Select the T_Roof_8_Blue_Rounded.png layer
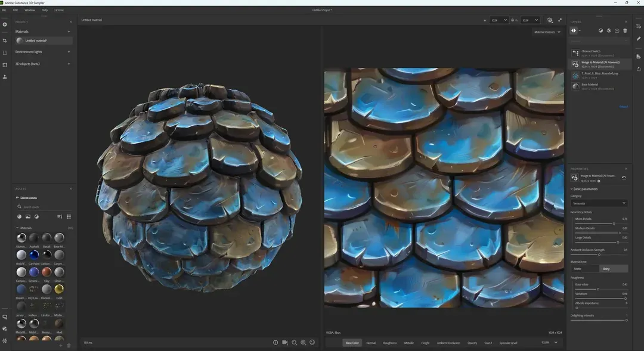Image resolution: width=644 pixels, height=351 pixels. 596,75
